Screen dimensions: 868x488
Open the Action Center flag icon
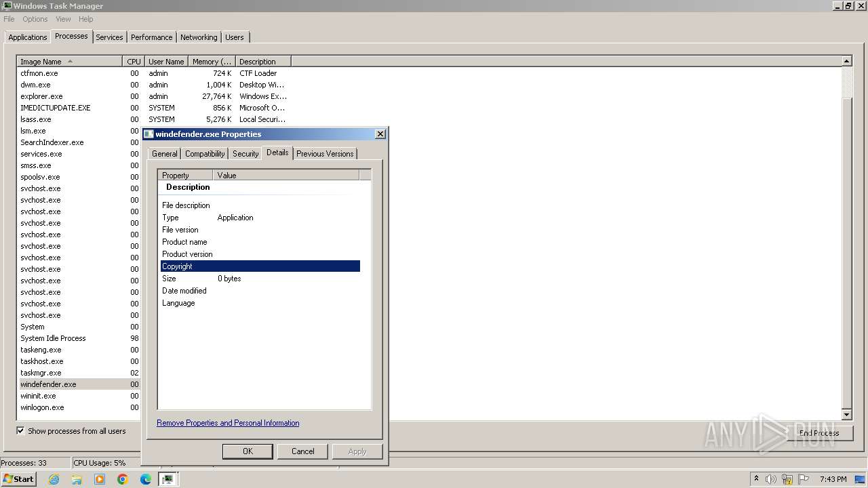804,479
